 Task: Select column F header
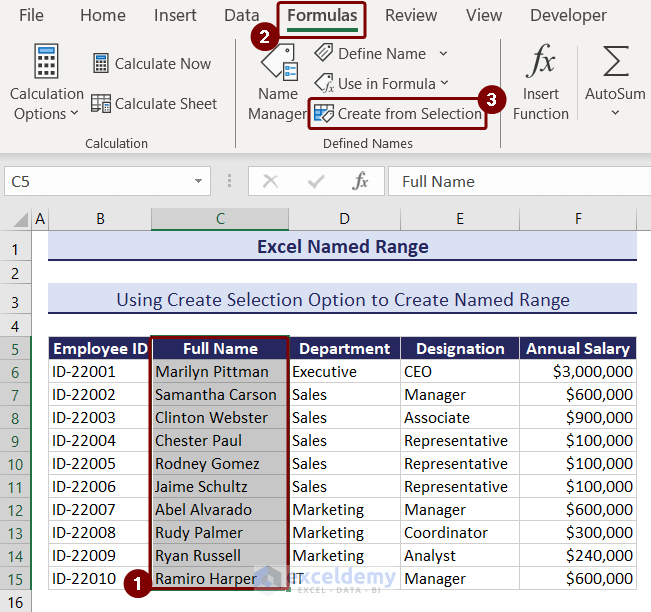pyautogui.click(x=578, y=219)
